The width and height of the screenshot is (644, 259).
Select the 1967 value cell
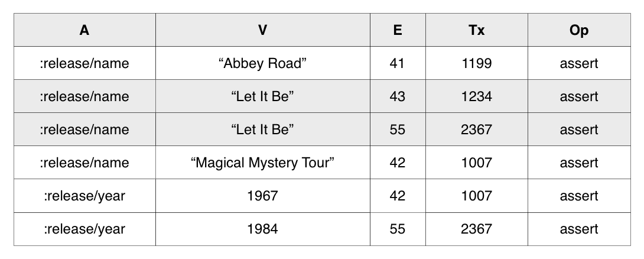click(x=263, y=196)
